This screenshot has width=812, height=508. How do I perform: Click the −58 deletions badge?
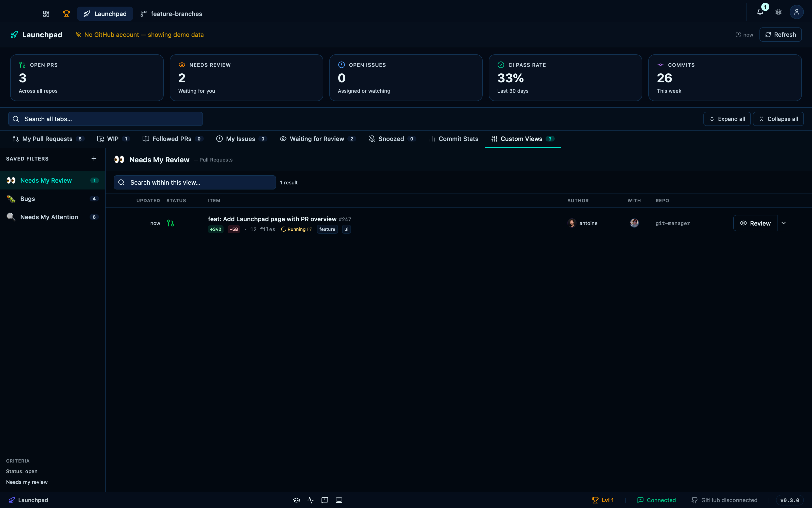(233, 229)
